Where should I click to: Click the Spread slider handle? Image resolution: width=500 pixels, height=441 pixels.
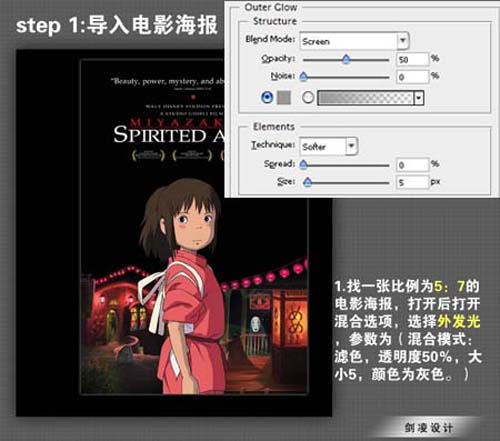(303, 165)
